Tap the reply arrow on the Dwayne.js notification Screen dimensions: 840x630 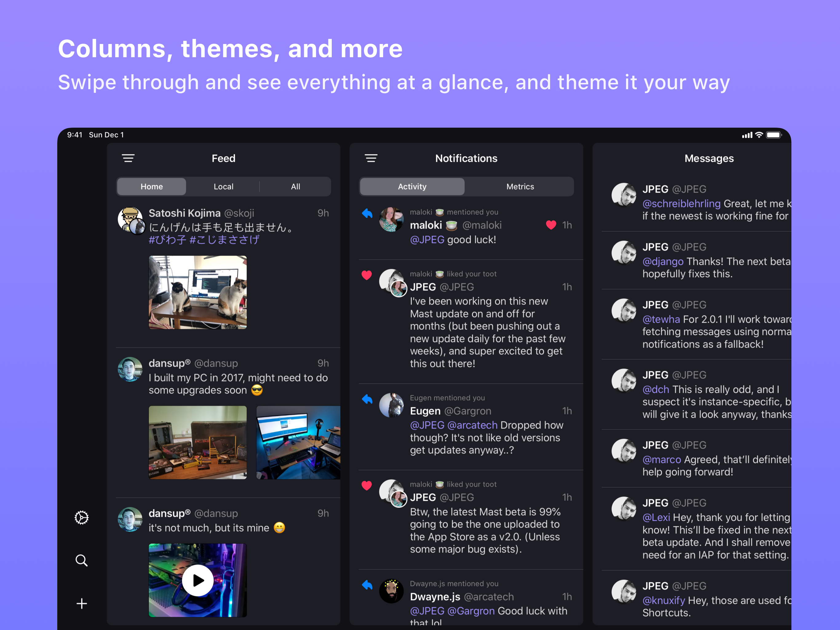(x=367, y=585)
